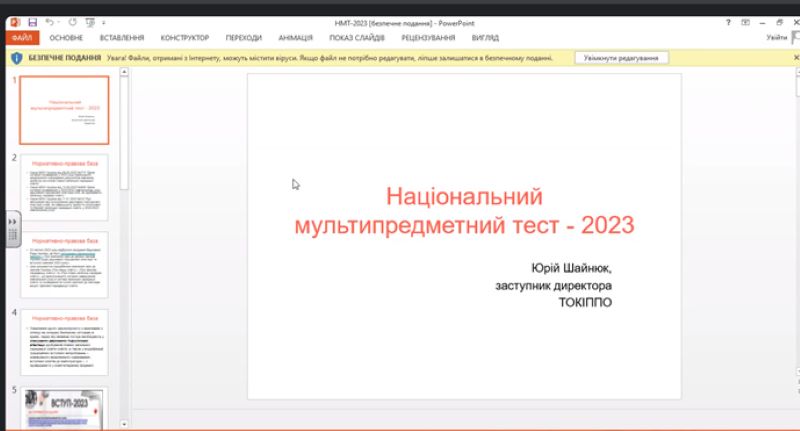Switch to the ПОКАЗ СЛАЙДІВ ribbon tab
Viewport: 800px width, 431px height.
[x=357, y=38]
